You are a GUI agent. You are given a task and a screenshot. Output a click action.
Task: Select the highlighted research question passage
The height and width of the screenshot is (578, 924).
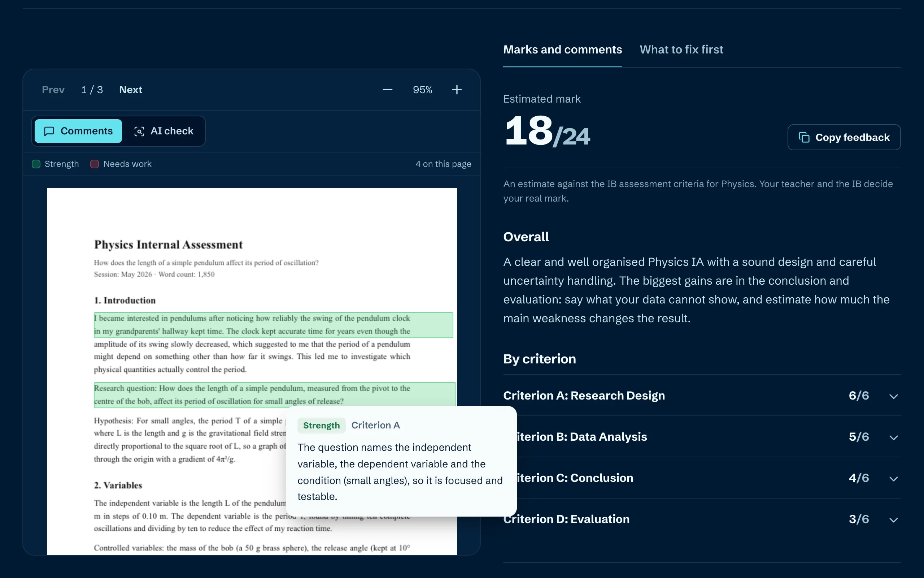[x=275, y=394]
